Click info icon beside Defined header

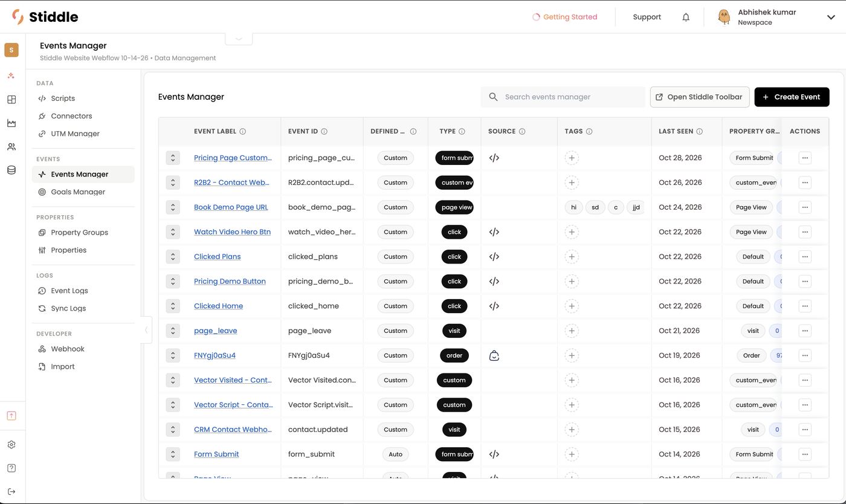(x=413, y=131)
